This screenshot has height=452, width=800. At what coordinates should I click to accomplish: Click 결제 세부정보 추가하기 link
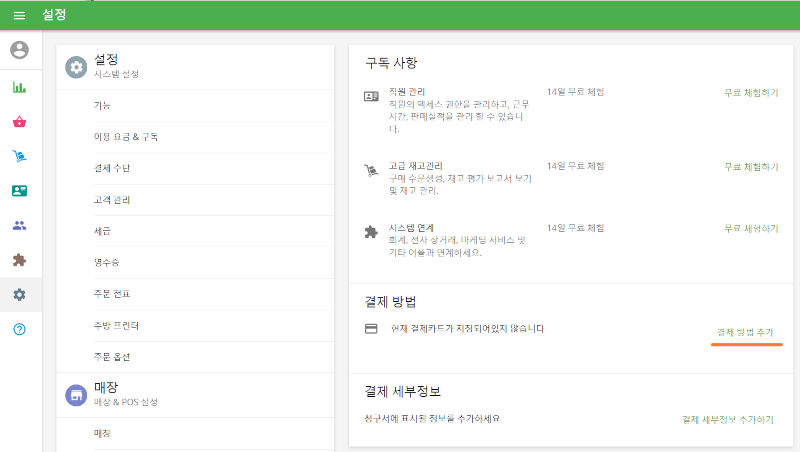point(727,419)
